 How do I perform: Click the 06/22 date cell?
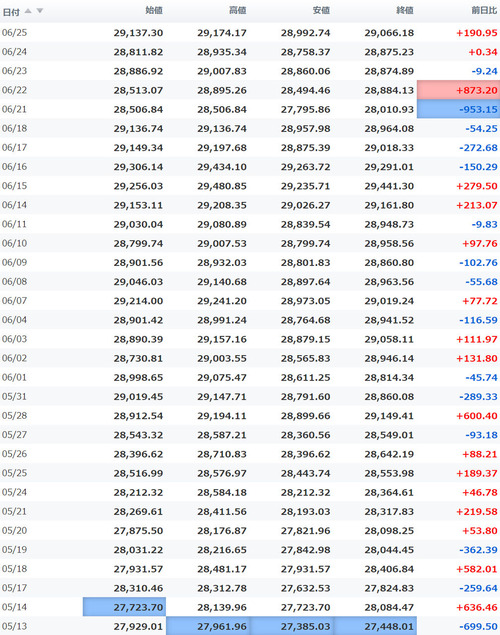coord(15,90)
